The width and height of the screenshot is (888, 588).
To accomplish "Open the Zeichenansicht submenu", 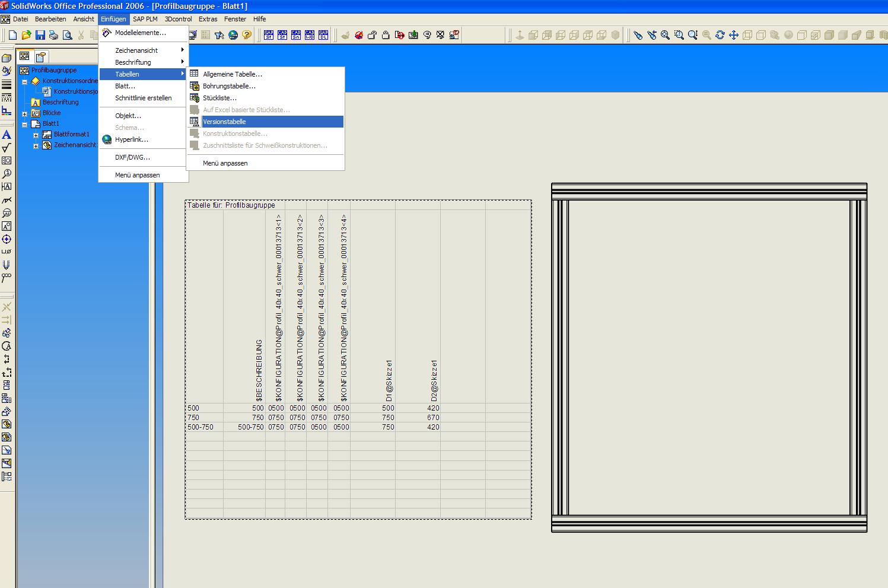I will pyautogui.click(x=144, y=50).
